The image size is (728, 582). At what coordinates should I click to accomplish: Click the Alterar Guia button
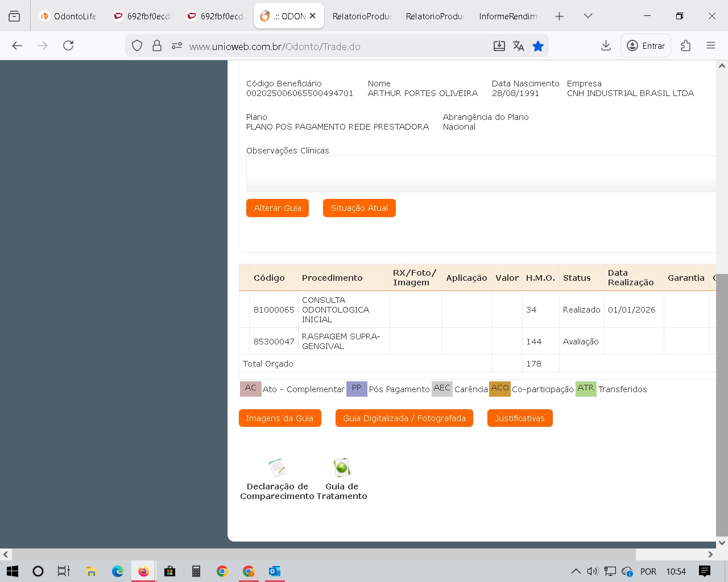click(x=278, y=208)
